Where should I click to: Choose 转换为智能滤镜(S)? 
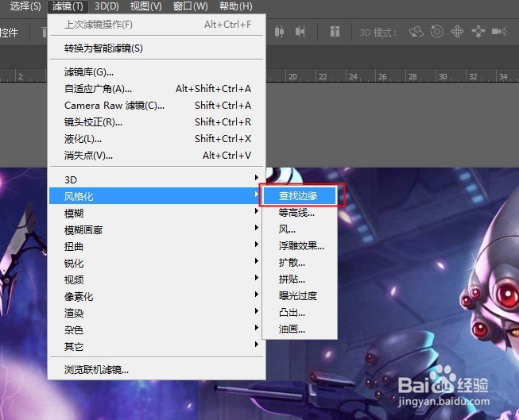(157, 48)
